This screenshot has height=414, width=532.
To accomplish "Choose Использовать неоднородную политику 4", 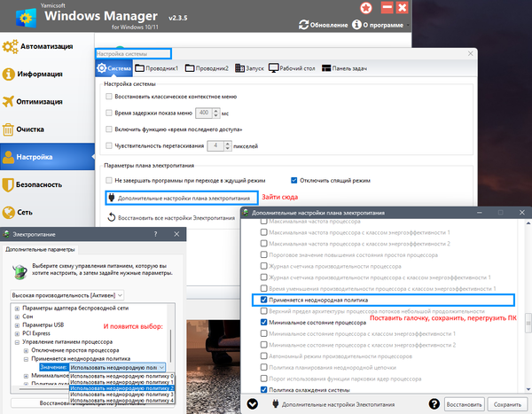I will point(121,401).
